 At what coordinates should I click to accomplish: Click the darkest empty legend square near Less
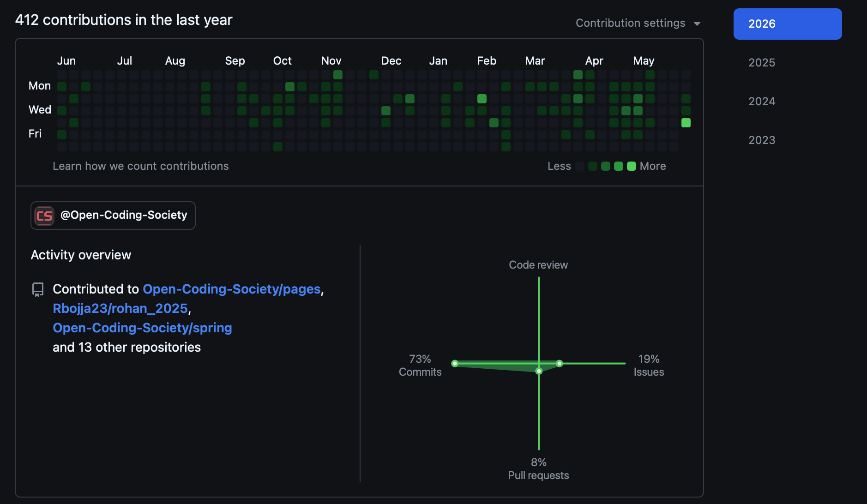point(580,166)
